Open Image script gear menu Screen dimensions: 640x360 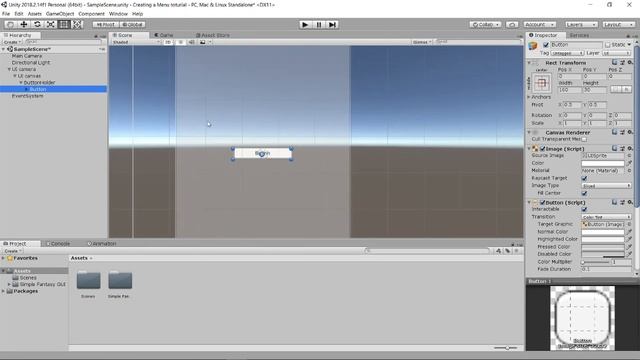(x=630, y=149)
